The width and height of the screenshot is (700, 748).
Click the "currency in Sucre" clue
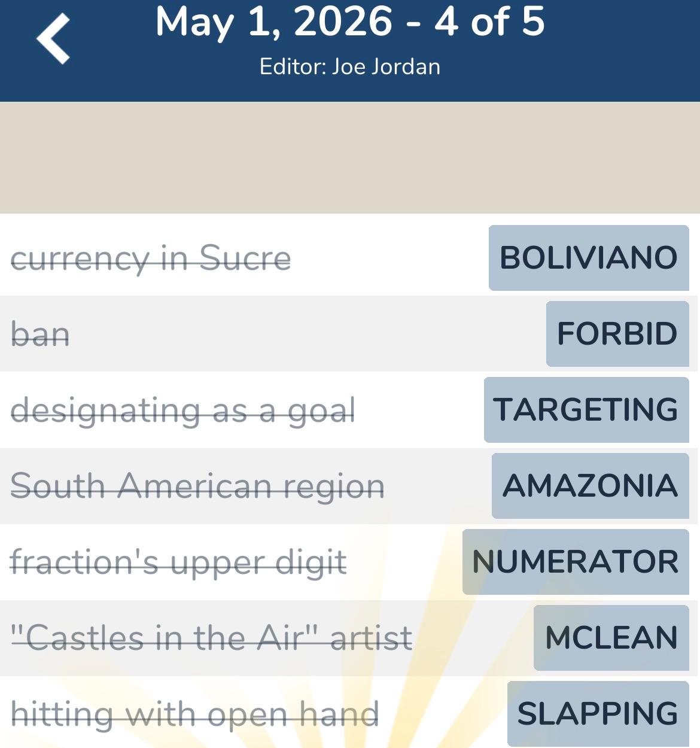click(x=151, y=259)
